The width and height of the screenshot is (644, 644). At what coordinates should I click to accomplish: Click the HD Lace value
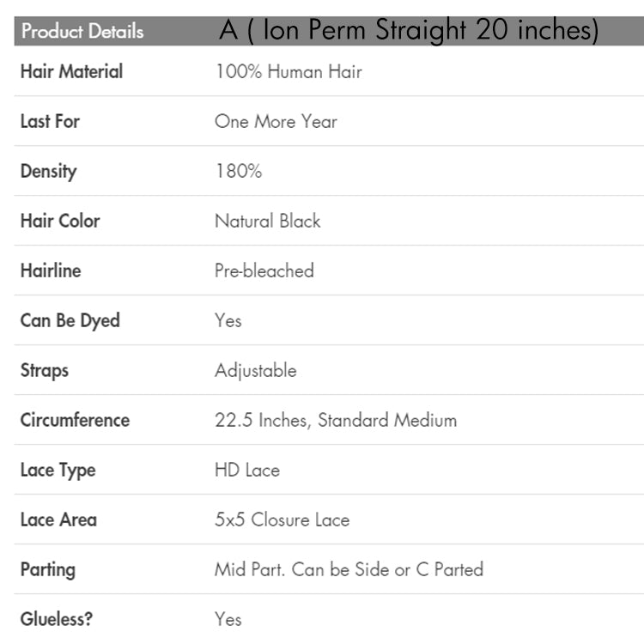(x=246, y=470)
